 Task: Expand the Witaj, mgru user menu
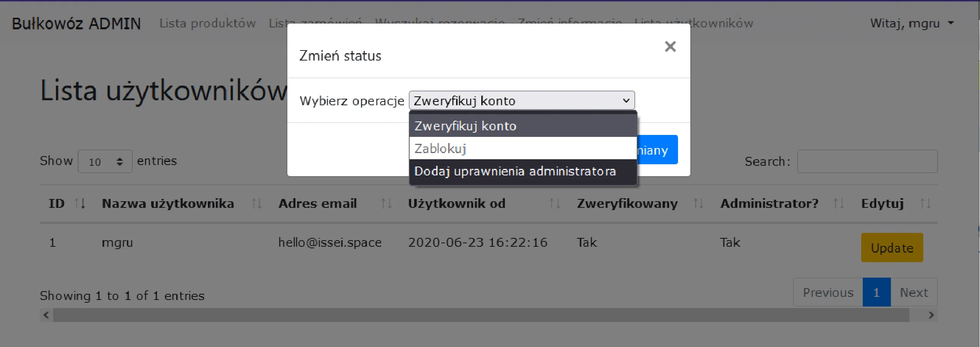[x=912, y=24]
